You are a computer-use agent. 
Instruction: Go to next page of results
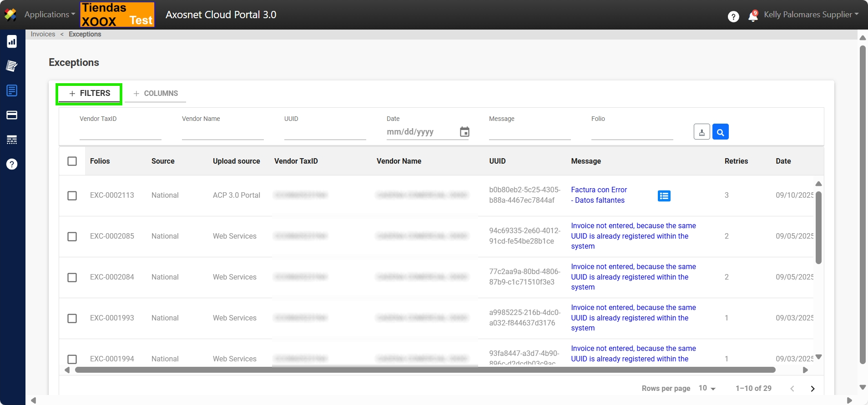tap(812, 389)
